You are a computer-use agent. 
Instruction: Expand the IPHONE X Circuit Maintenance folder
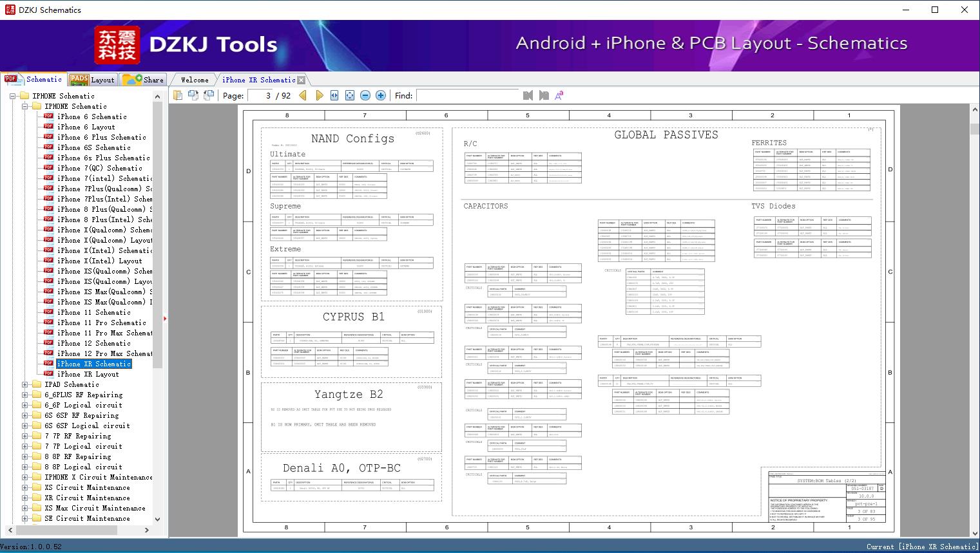(x=25, y=477)
